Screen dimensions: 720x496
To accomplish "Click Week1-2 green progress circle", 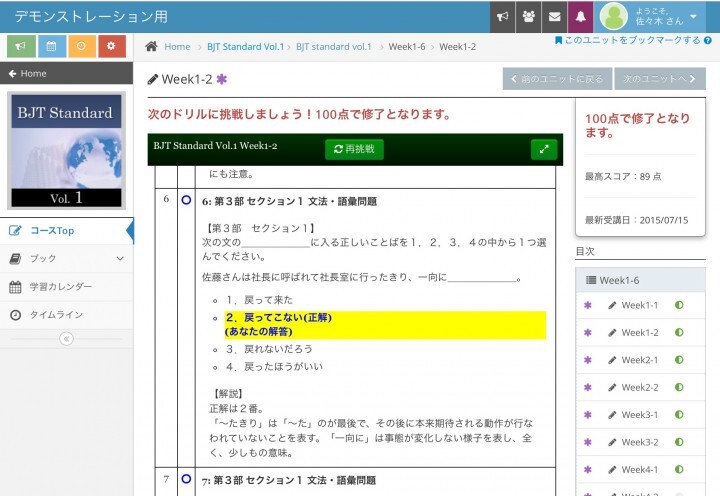I will (x=679, y=332).
